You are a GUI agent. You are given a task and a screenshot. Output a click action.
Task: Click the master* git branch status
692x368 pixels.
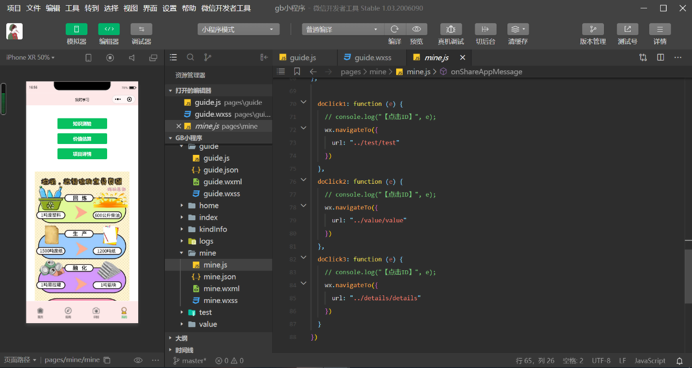tap(189, 360)
